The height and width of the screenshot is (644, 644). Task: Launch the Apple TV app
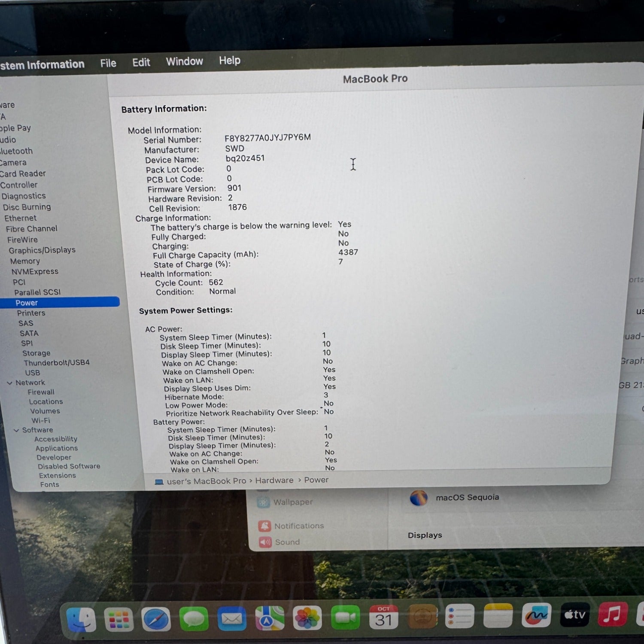574,615
